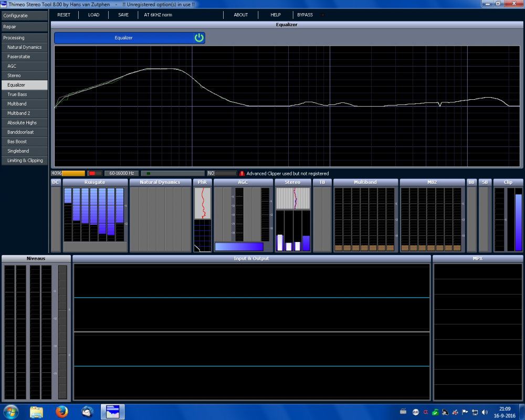Click the RESET button
The width and height of the screenshot is (525, 420).
64,15
